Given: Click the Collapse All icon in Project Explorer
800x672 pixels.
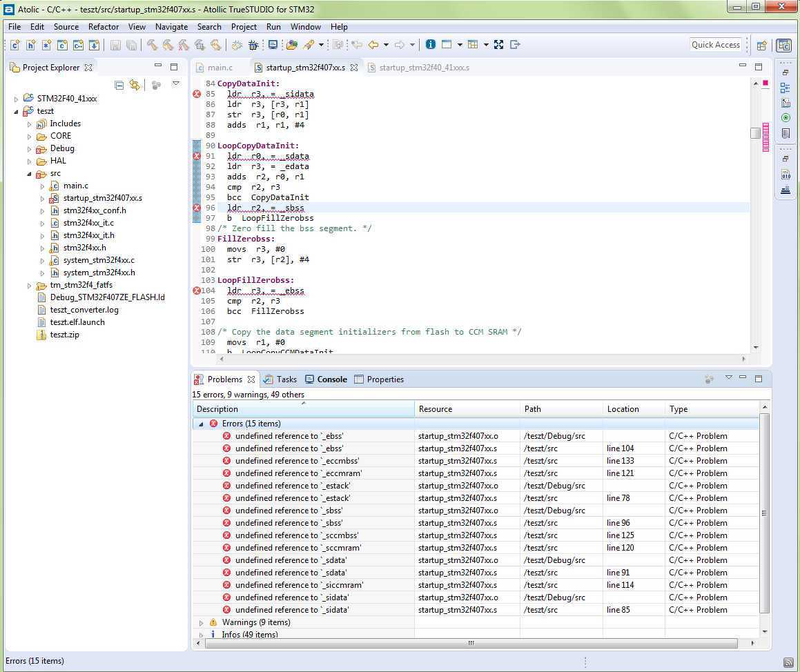Looking at the screenshot, I should (119, 85).
